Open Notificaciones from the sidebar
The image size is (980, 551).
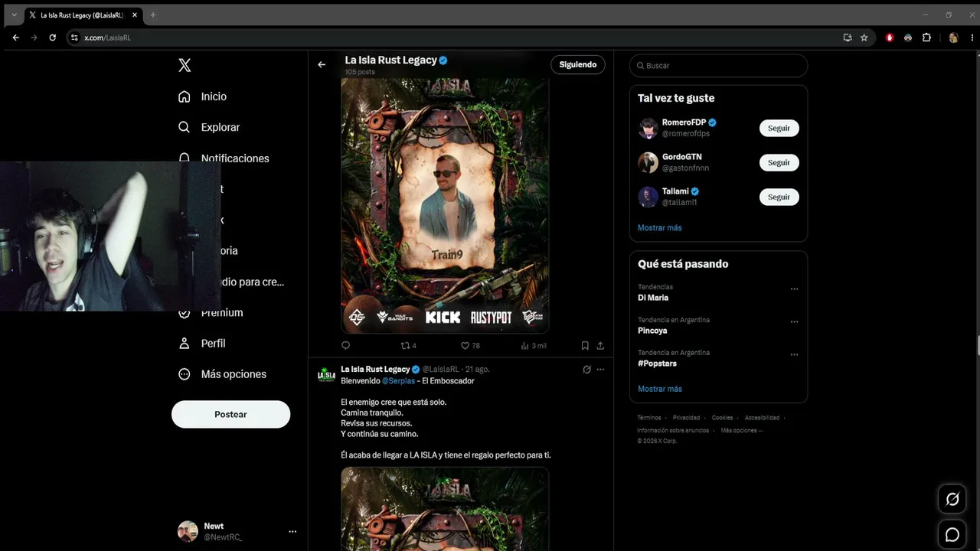point(235,158)
